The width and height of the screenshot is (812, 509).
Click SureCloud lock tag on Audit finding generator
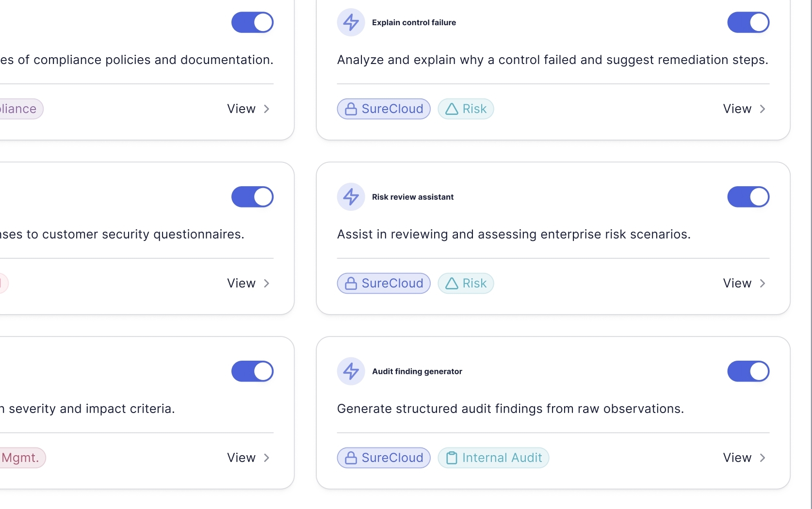click(x=384, y=458)
